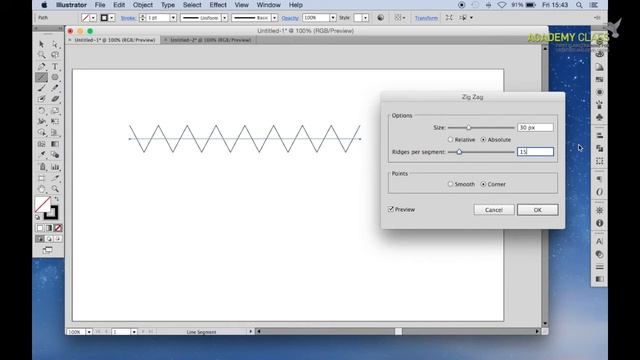Select the Gradient tool
Screen dimensions: 640x360
(x=55, y=144)
